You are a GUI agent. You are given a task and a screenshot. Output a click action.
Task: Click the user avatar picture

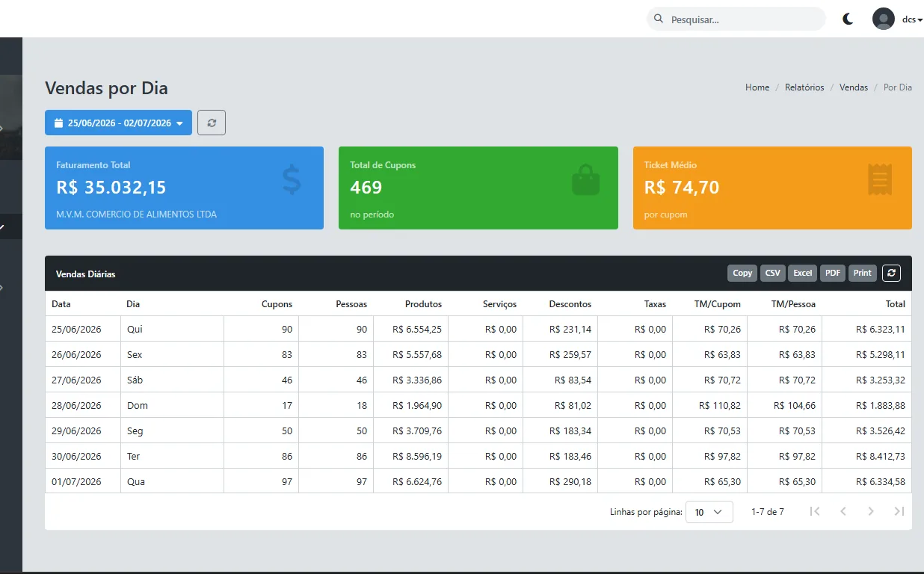pyautogui.click(x=884, y=19)
